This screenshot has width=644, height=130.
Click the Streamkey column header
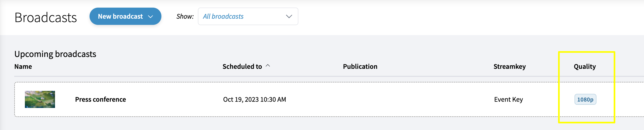click(509, 66)
